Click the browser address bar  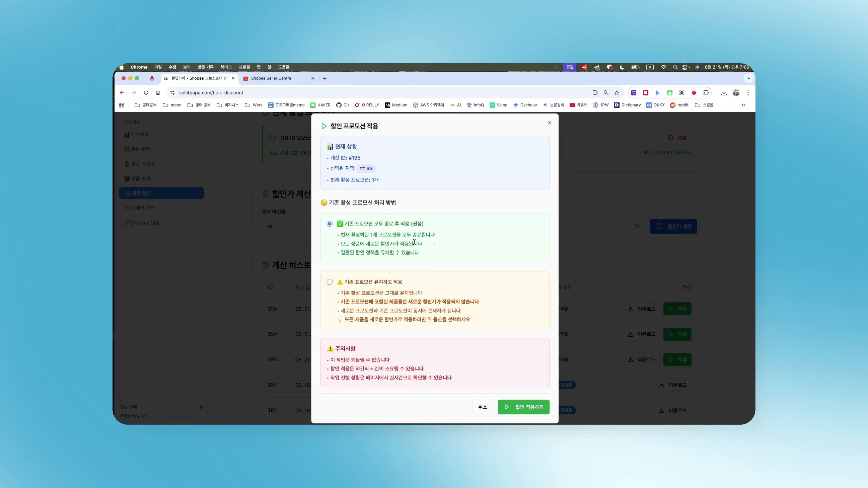pyautogui.click(x=337, y=93)
